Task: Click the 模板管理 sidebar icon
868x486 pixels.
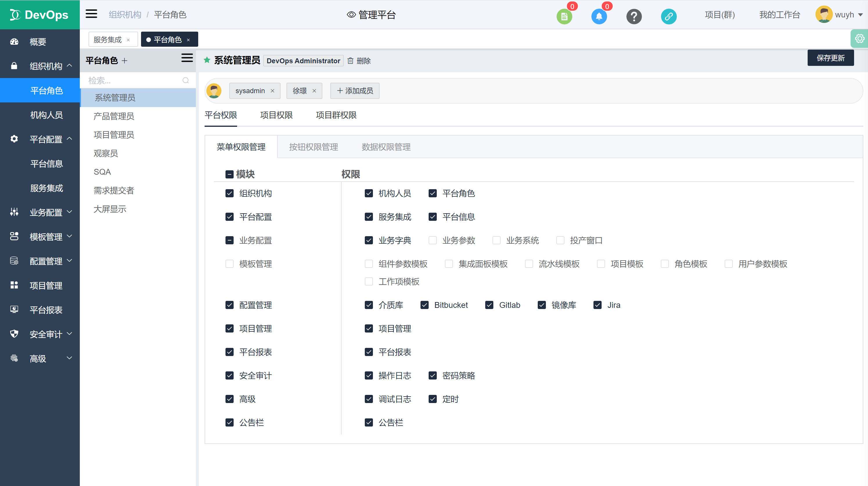Action: pyautogui.click(x=14, y=236)
